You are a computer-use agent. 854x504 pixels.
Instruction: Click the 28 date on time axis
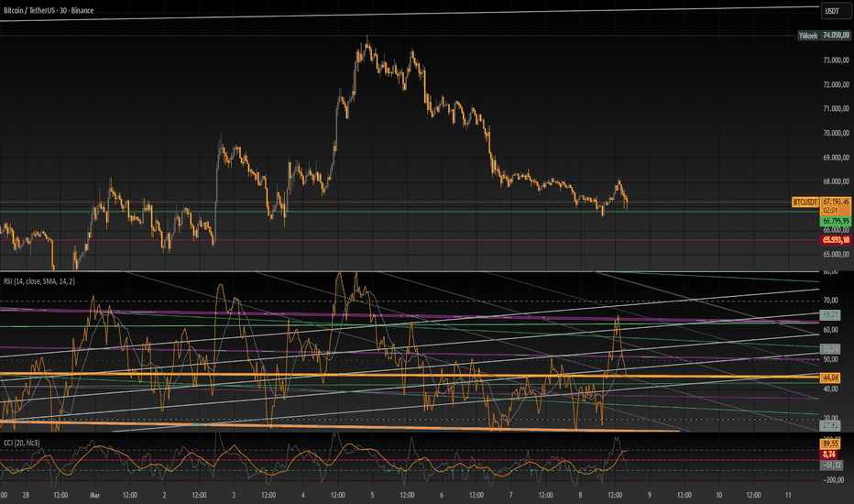[x=26, y=495]
